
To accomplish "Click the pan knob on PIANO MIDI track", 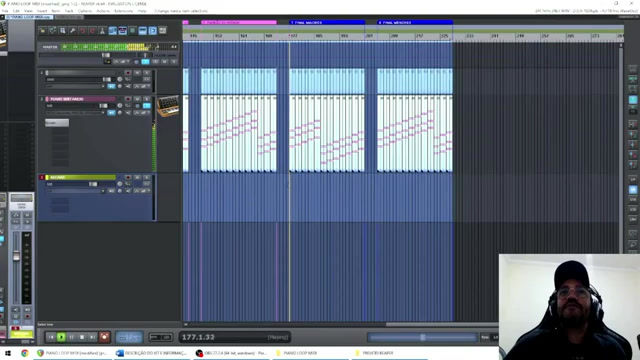I will click(120, 105).
